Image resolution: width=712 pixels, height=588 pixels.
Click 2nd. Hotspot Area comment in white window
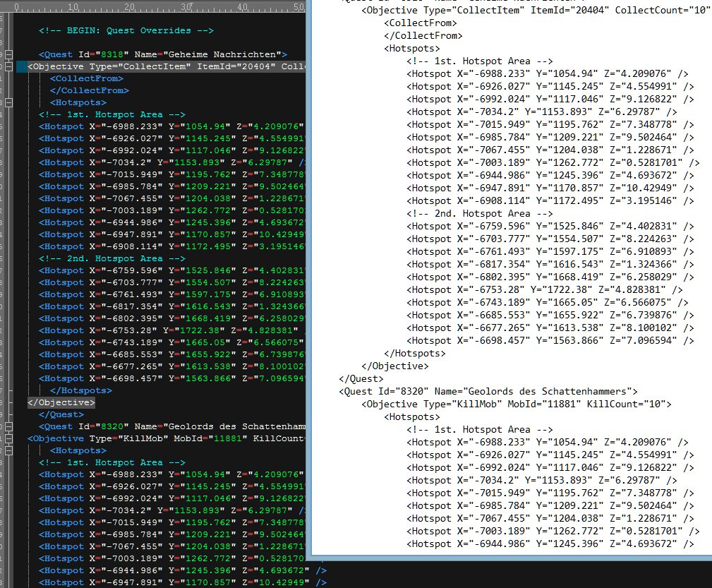click(479, 213)
